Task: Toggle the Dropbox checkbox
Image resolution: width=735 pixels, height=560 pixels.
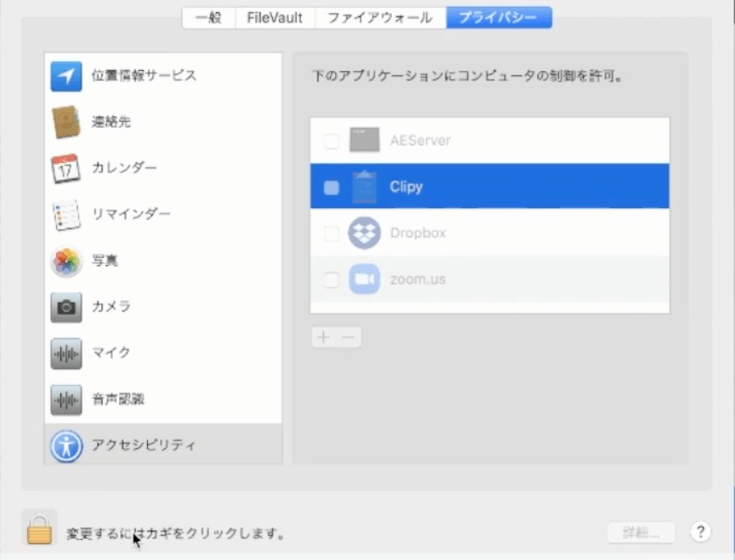Action: pos(332,234)
